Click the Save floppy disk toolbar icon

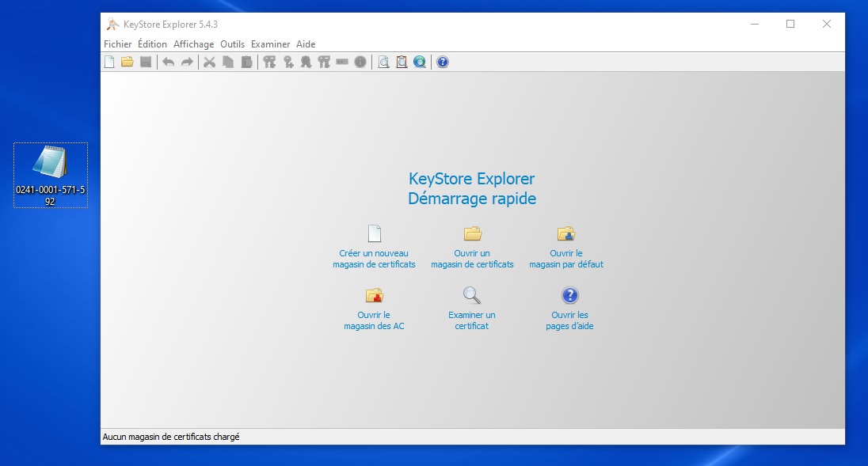146,62
